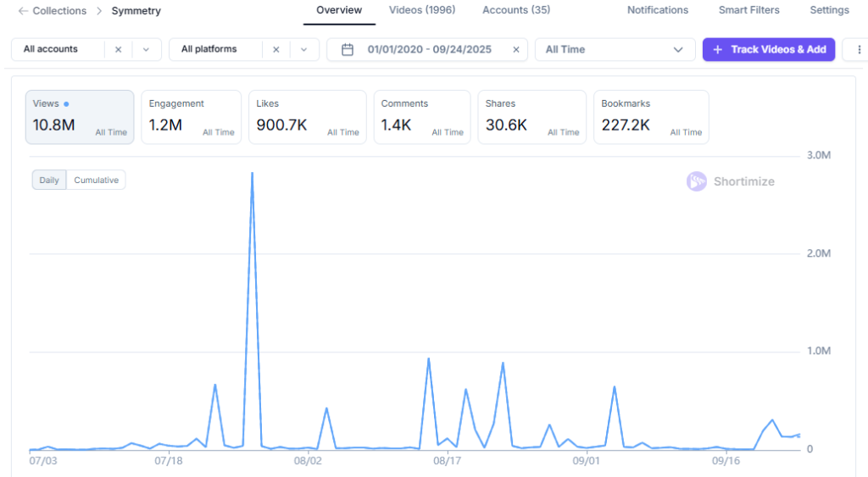This screenshot has height=477, width=868.
Task: Switch to the Videos (1996) tab
Action: pyautogui.click(x=421, y=11)
